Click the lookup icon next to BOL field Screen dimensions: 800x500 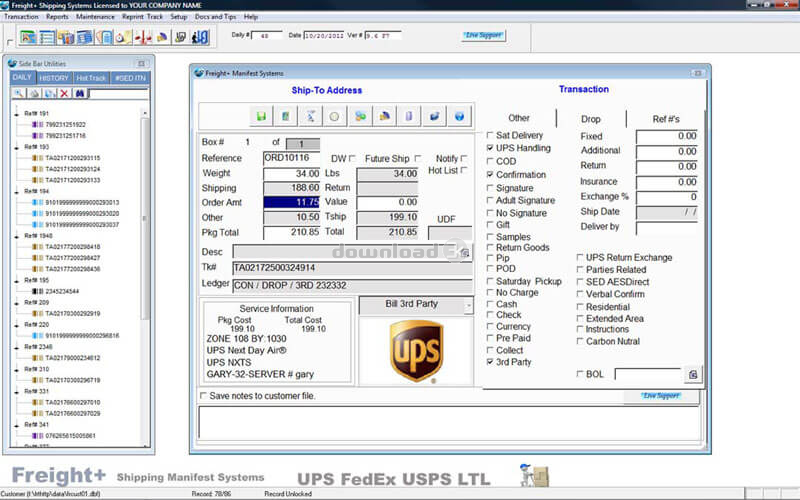click(693, 374)
